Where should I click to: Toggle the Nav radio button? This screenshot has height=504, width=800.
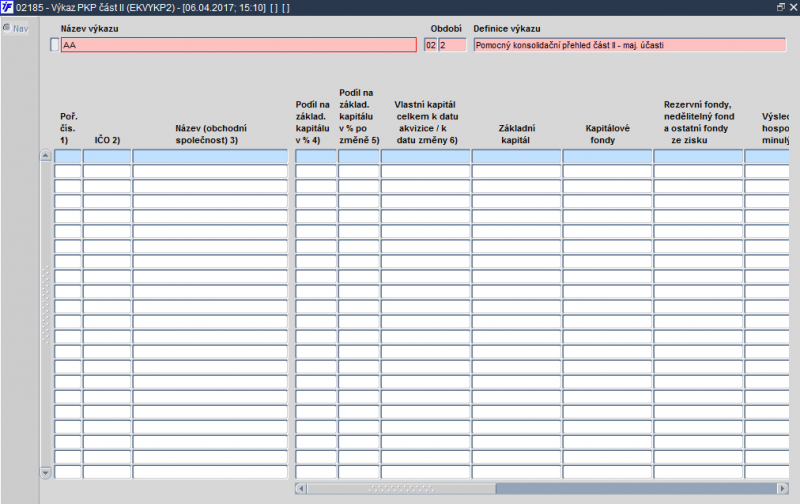point(7,28)
